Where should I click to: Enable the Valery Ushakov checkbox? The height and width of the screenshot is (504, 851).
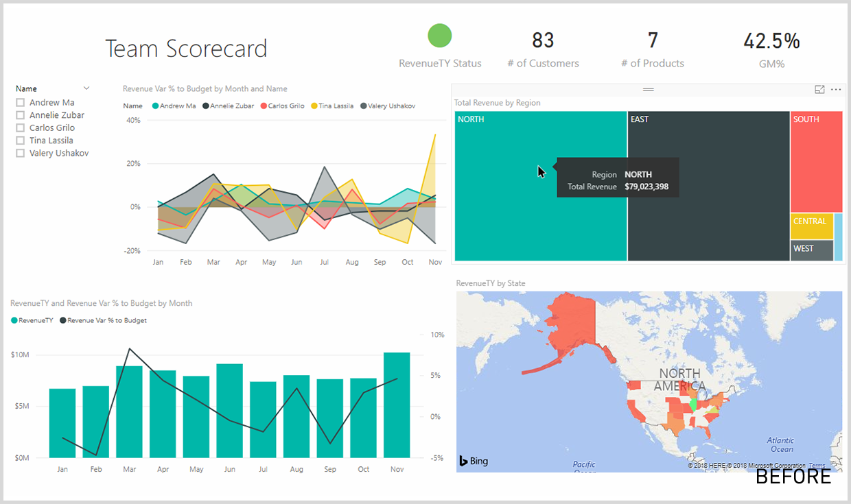pos(21,154)
